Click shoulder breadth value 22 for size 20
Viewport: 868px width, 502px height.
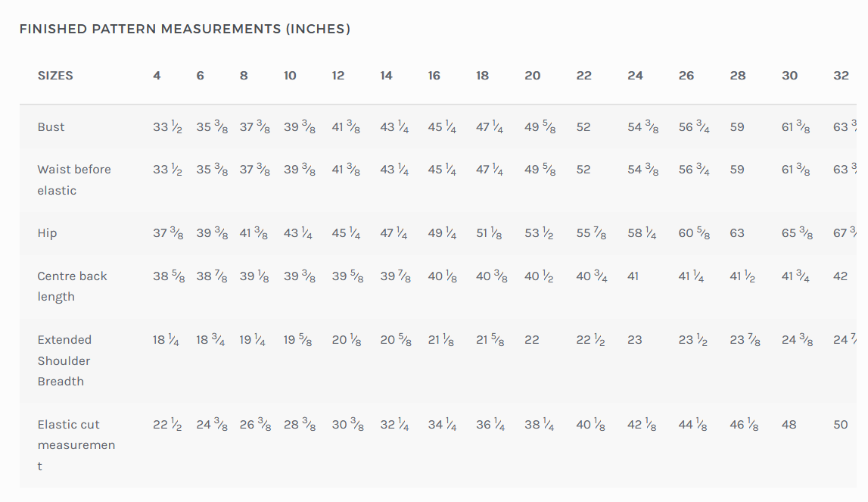tap(532, 340)
